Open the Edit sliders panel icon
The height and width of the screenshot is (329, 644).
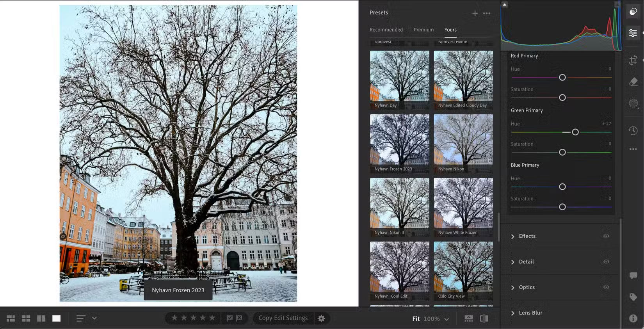[633, 33]
